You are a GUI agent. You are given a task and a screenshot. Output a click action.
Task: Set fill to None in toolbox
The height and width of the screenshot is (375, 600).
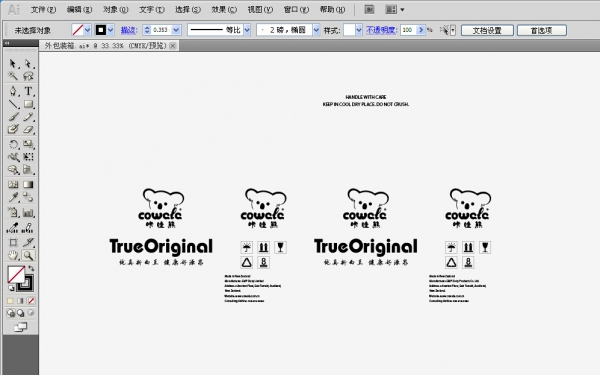tap(31, 301)
